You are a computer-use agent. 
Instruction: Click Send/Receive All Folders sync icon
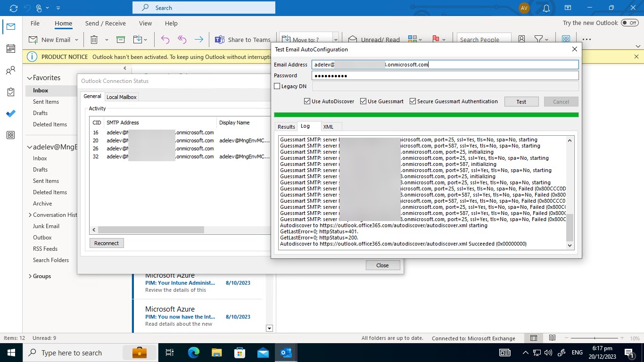point(13,8)
